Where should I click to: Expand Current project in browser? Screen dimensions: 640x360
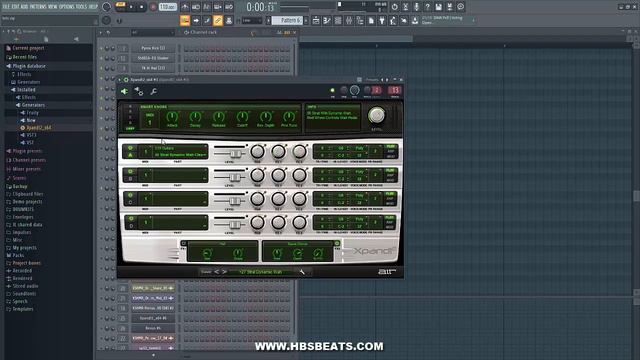click(28, 48)
